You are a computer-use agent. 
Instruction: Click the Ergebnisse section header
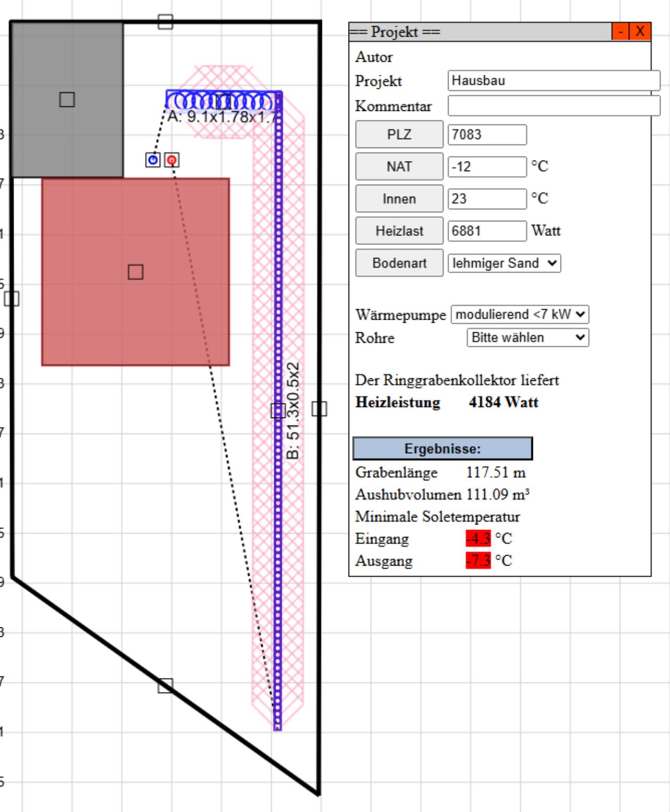(x=442, y=449)
